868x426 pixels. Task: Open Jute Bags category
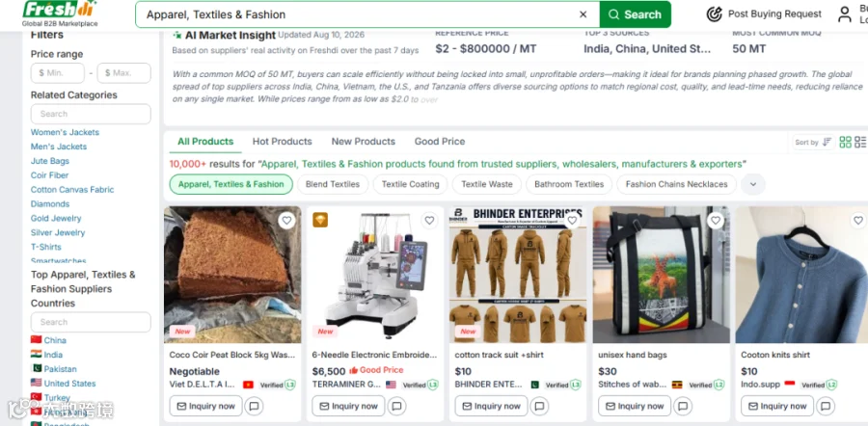tap(50, 161)
